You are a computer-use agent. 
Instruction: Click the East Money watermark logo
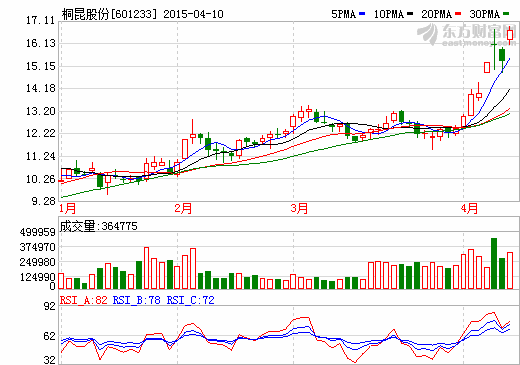(467, 35)
